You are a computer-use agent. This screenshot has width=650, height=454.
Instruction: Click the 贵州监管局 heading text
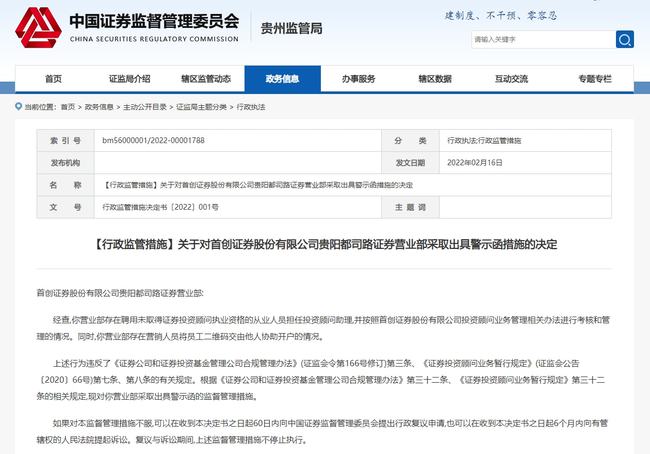[291, 29]
